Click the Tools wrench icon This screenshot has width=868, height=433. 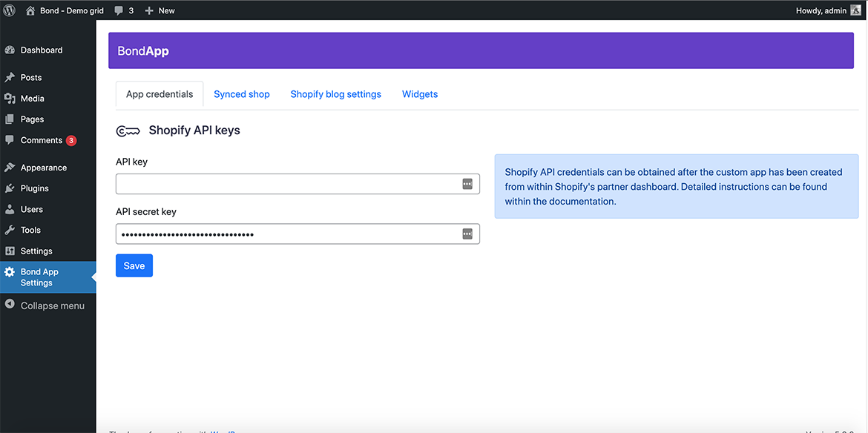coord(10,230)
